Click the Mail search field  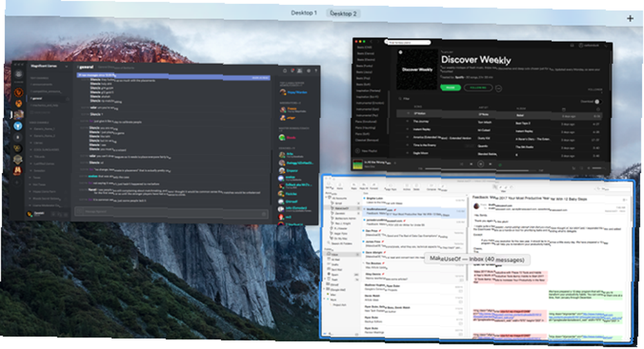(x=613, y=189)
